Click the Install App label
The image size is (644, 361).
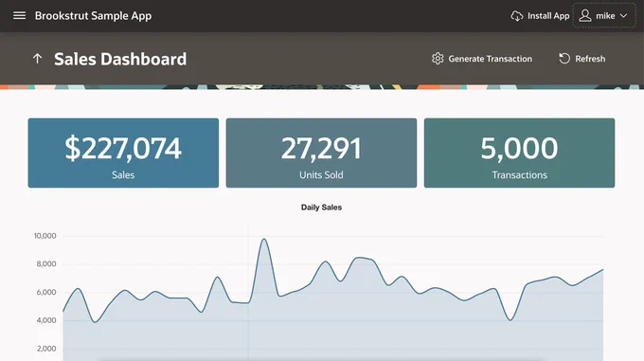click(x=548, y=16)
